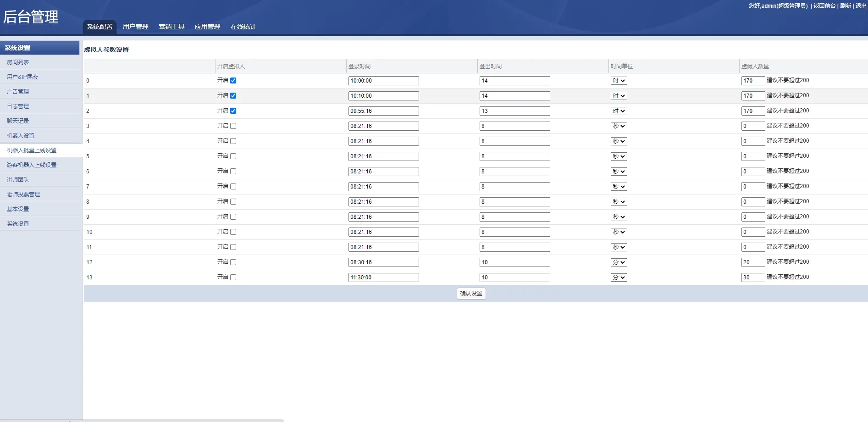Open 返回前台 link at top right

pyautogui.click(x=824, y=6)
